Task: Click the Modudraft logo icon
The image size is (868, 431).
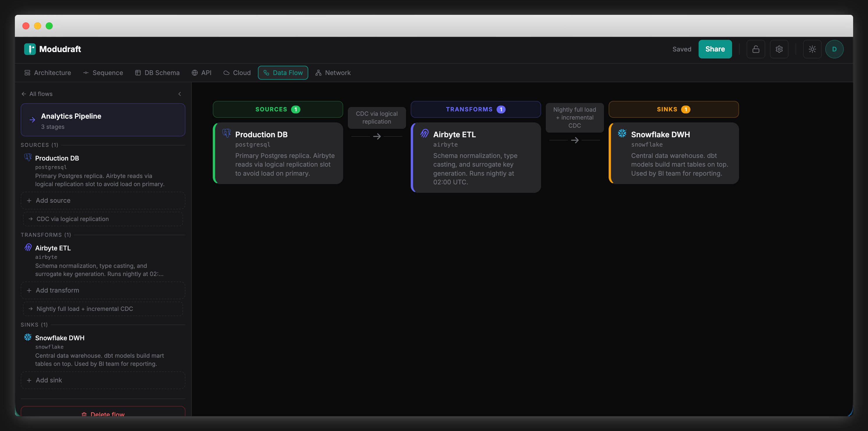Action: click(x=30, y=49)
